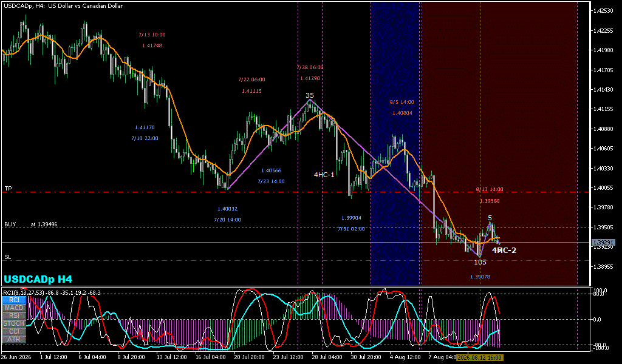Screen dimensions: 622x364
Task: Select the 7/20 14:00 date label
Action: click(228, 220)
